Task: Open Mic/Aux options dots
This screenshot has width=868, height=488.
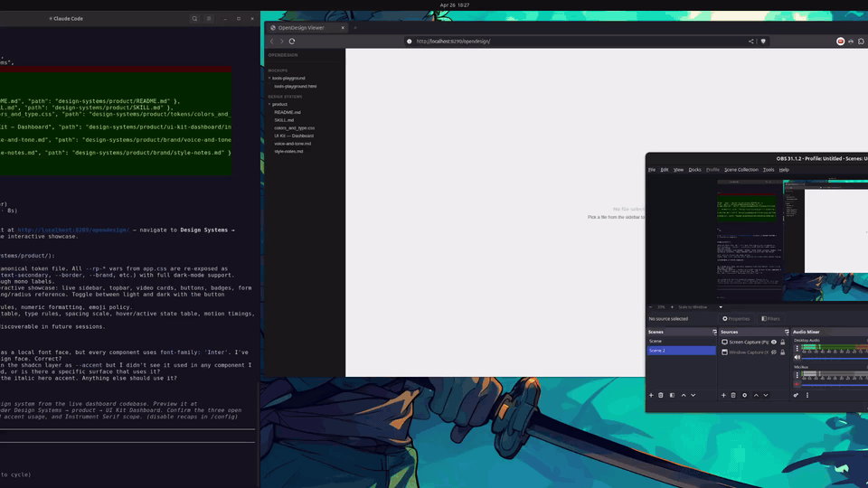Action: click(797, 375)
